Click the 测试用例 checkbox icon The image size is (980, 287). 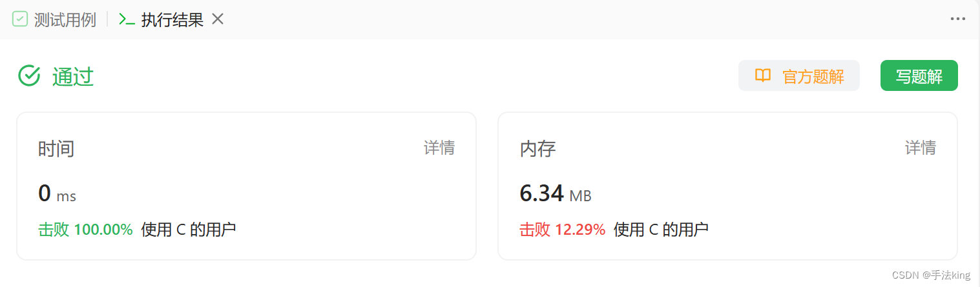20,19
